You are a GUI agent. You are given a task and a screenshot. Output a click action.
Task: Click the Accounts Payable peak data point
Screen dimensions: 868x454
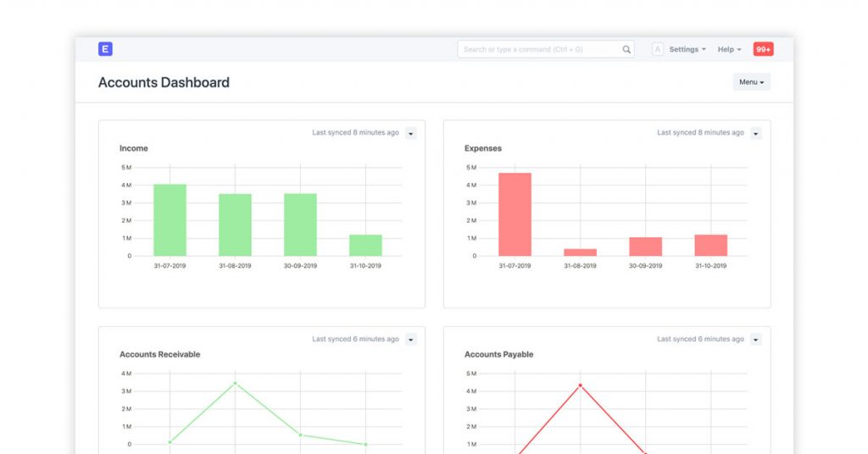point(580,385)
